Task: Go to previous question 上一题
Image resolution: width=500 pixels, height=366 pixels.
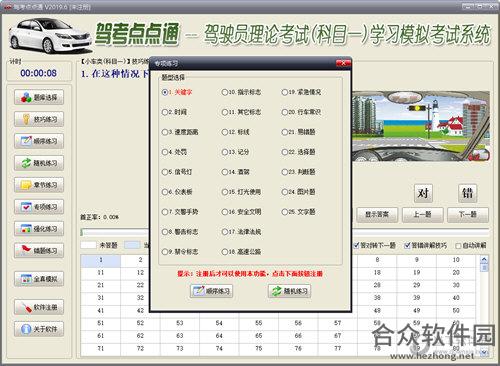Action: click(423, 215)
